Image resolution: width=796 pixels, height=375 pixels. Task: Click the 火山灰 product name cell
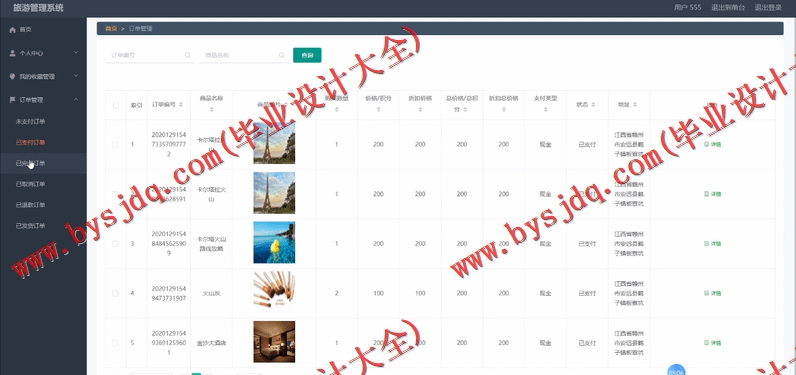(x=211, y=293)
